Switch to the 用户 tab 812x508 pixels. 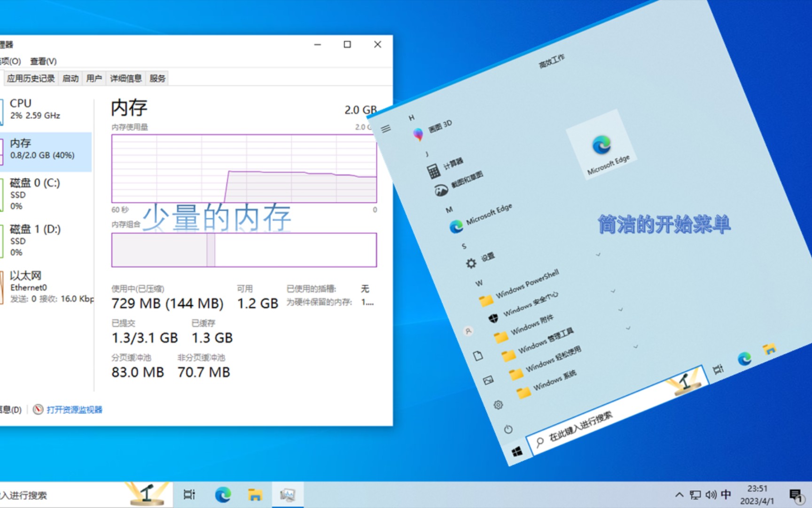(x=94, y=79)
